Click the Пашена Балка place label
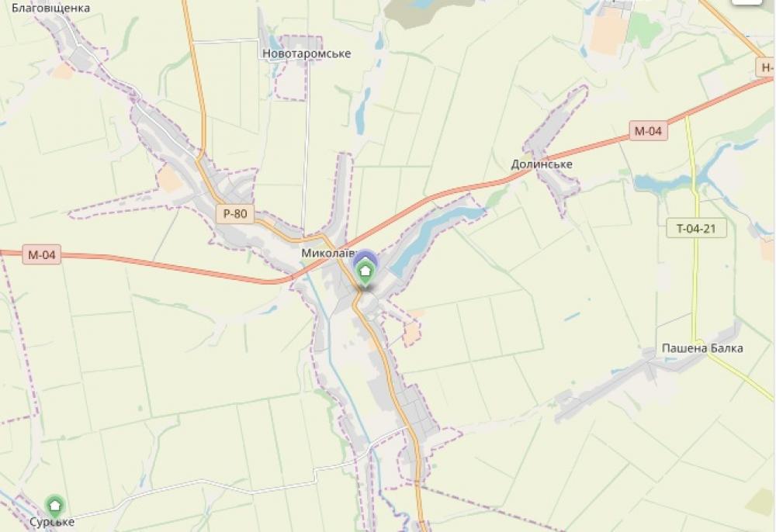Screen dimensions: 776x532 [x=702, y=348]
